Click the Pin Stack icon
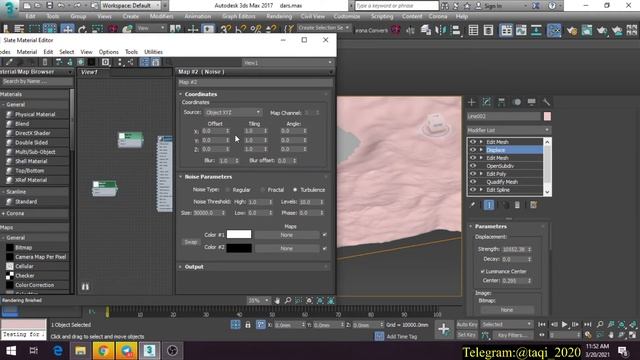This screenshot has width=640, height=360. 473,205
